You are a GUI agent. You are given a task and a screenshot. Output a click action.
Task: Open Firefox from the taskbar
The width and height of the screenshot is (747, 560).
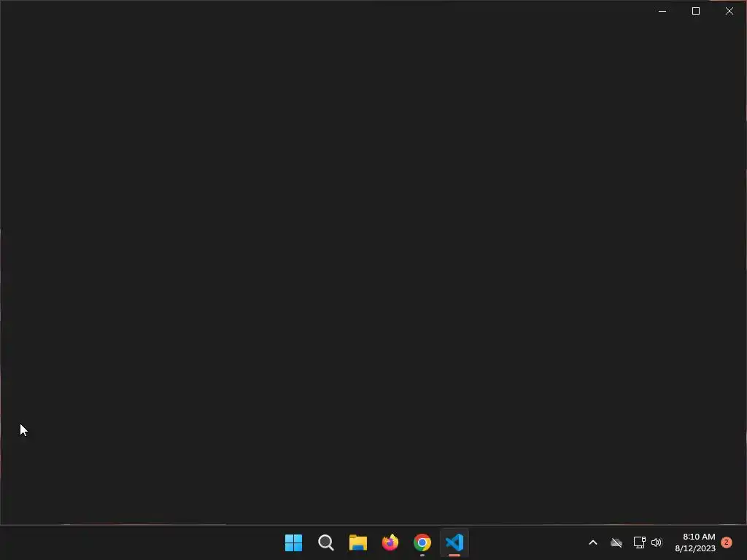390,542
